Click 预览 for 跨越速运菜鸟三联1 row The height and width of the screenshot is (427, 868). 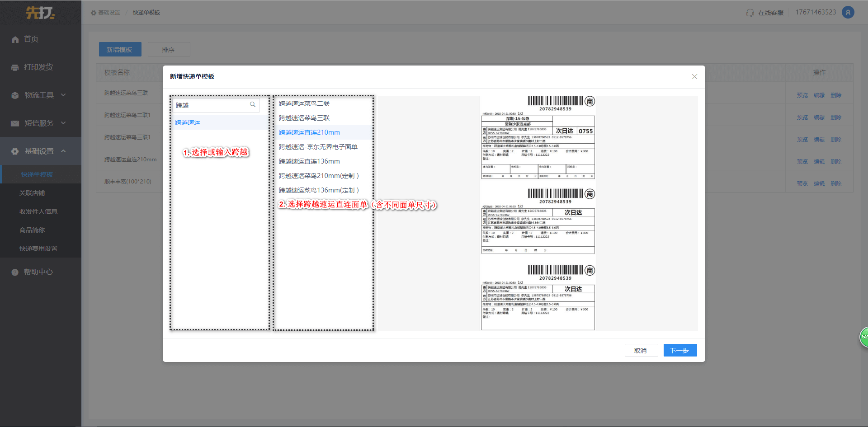point(802,140)
